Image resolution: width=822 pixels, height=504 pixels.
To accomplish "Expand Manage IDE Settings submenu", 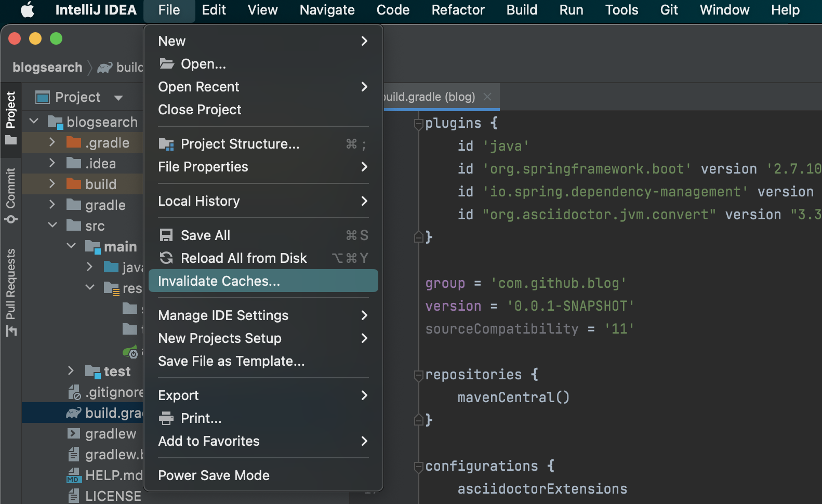I will pos(263,315).
